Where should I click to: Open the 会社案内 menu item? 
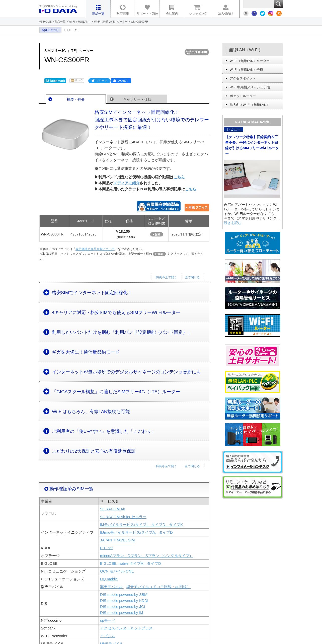tap(172, 9)
